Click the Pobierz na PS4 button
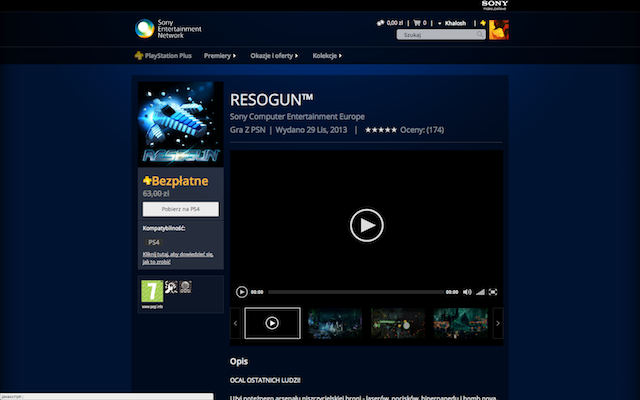640x400 pixels. click(181, 209)
